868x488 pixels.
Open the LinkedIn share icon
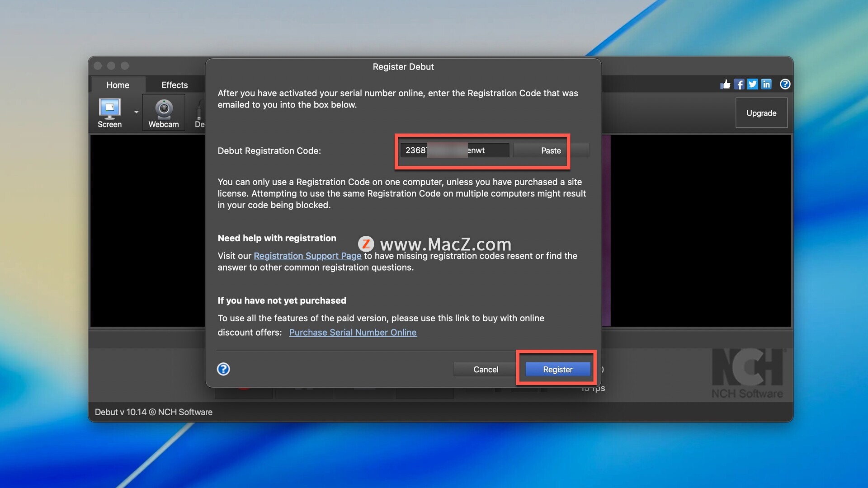(x=766, y=84)
